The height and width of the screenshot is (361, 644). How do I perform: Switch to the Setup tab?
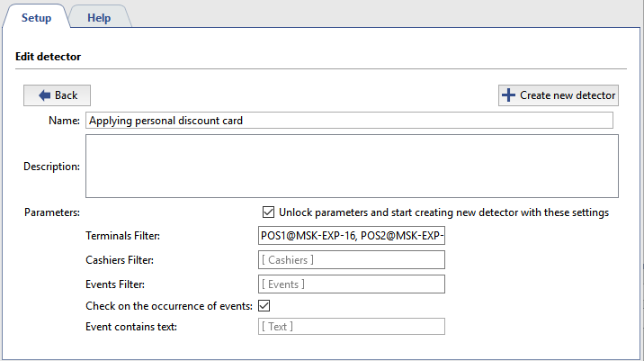click(36, 18)
